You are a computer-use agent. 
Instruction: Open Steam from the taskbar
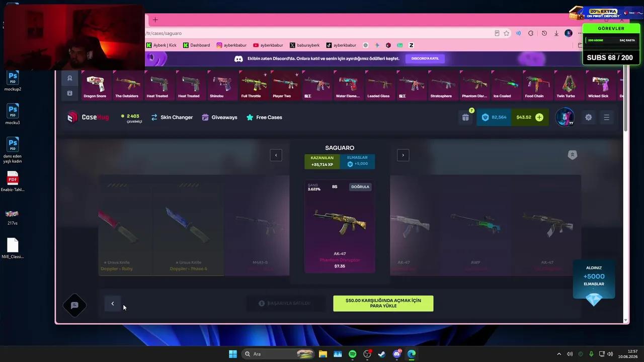coord(382,354)
